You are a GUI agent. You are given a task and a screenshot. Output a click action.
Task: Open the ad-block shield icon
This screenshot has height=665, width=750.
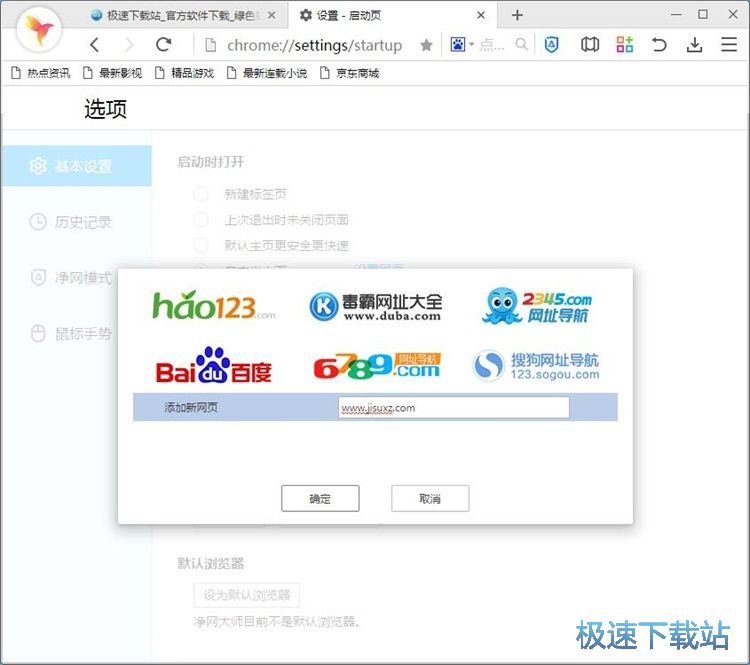pyautogui.click(x=551, y=45)
